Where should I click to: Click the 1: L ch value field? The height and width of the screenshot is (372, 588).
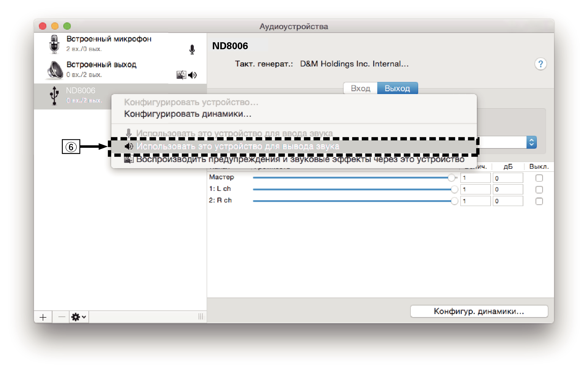(x=475, y=189)
